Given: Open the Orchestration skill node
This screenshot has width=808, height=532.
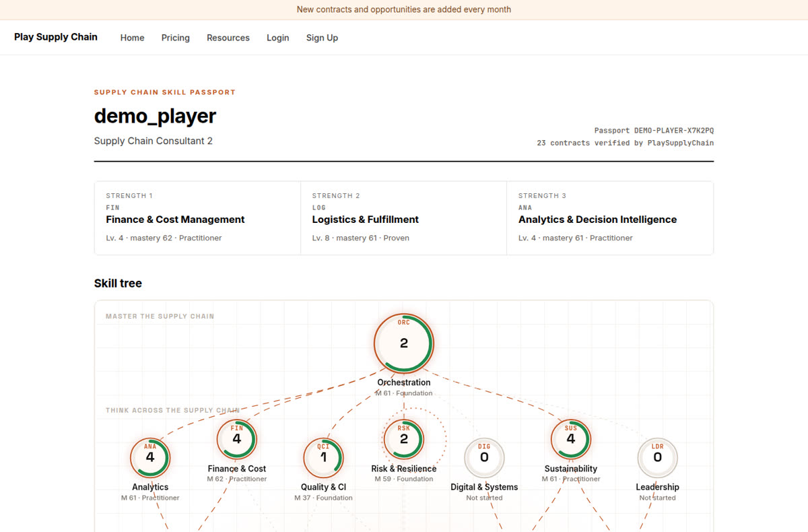Looking at the screenshot, I should click(x=404, y=343).
